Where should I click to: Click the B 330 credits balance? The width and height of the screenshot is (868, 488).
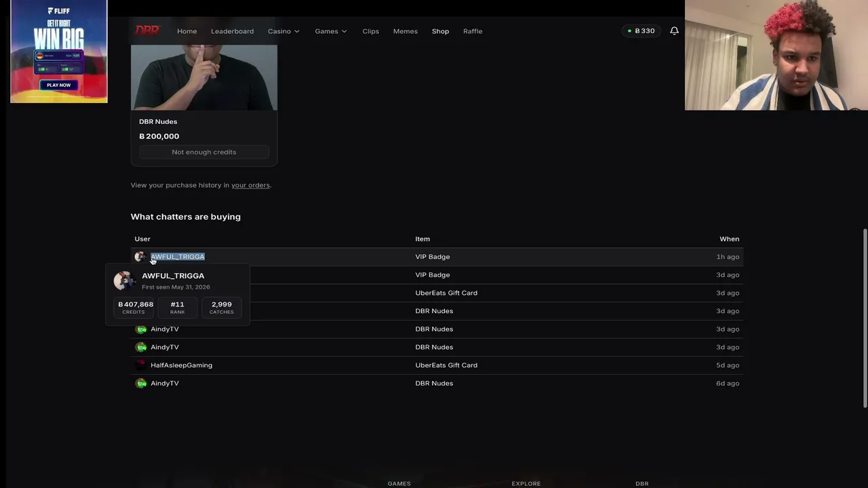pos(642,30)
